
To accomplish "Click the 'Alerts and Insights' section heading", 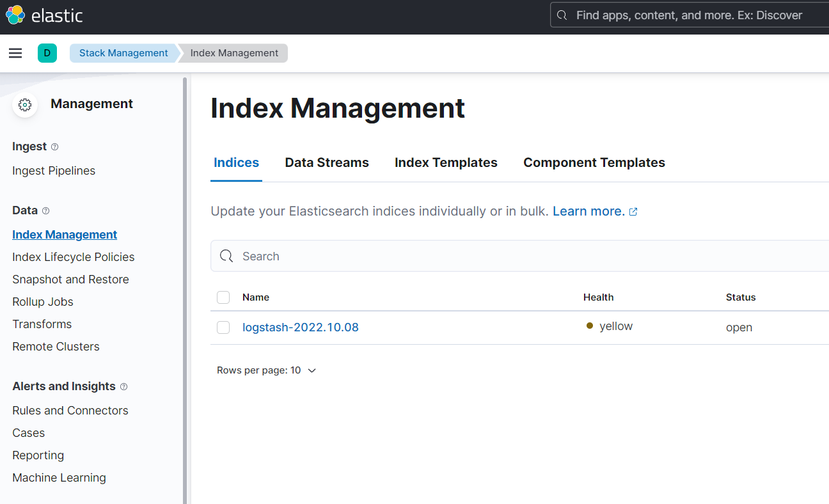I will (x=64, y=386).
